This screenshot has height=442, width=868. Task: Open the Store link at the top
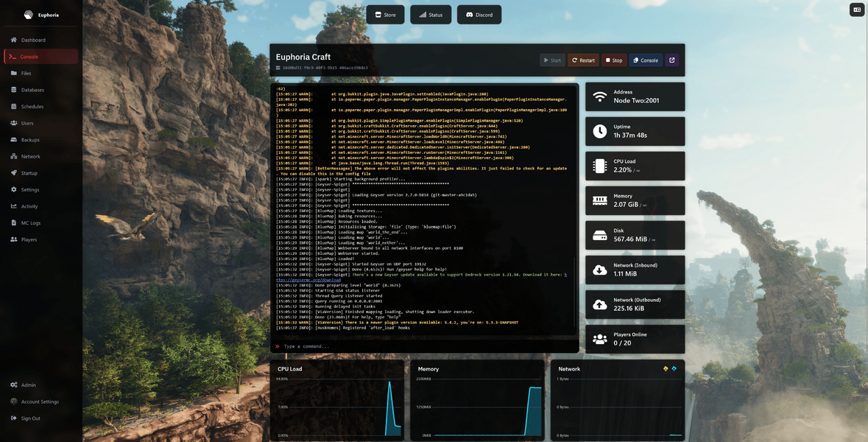(x=385, y=15)
